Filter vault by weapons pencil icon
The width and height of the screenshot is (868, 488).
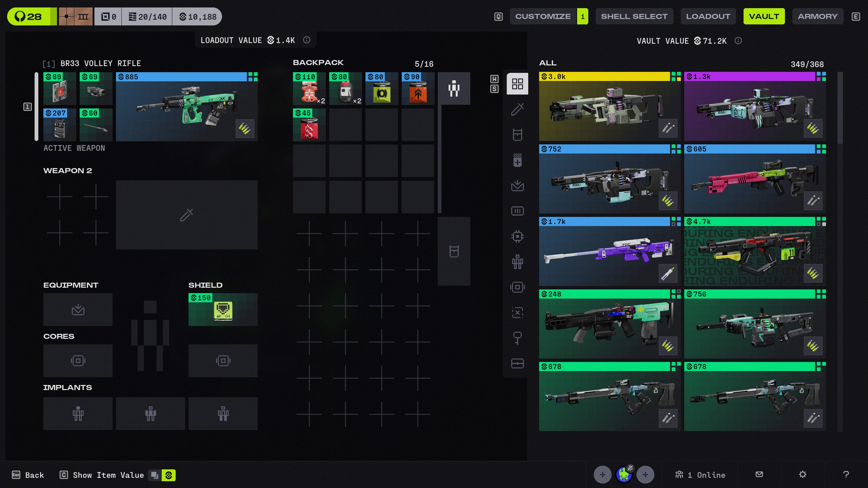[517, 109]
